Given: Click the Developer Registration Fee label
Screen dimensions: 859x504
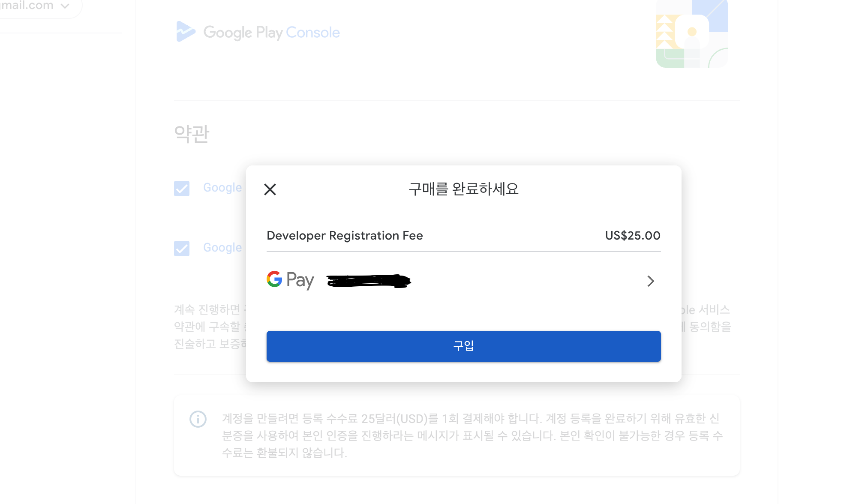Looking at the screenshot, I should 345,236.
